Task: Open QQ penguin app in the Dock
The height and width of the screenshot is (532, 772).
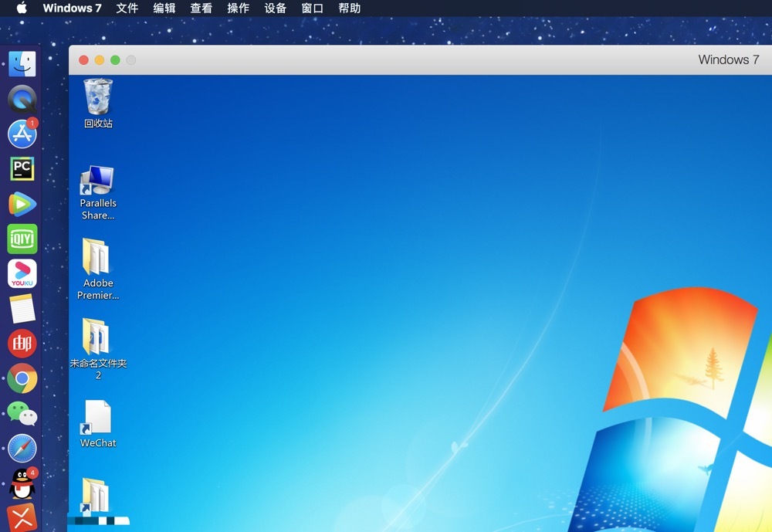Action: [22, 483]
